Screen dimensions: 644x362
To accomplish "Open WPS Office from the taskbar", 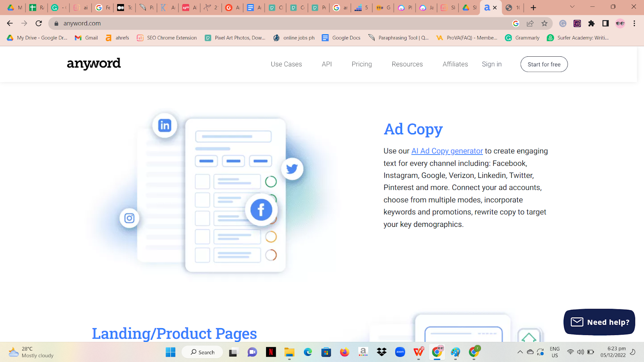I will (419, 352).
